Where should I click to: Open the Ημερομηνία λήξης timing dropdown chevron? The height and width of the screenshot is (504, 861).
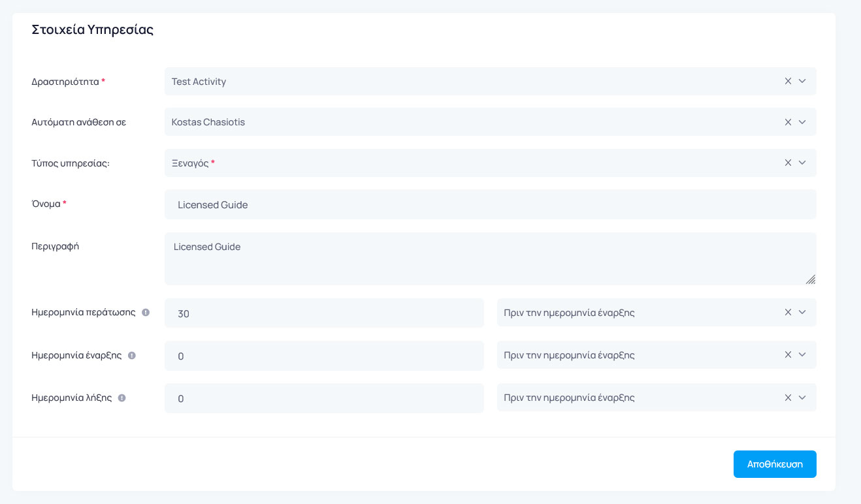(x=803, y=398)
